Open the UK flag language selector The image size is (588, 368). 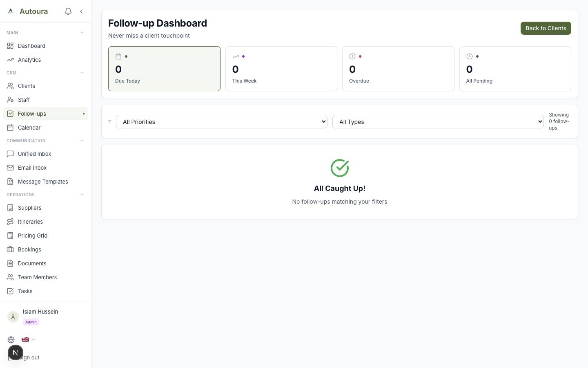28,340
